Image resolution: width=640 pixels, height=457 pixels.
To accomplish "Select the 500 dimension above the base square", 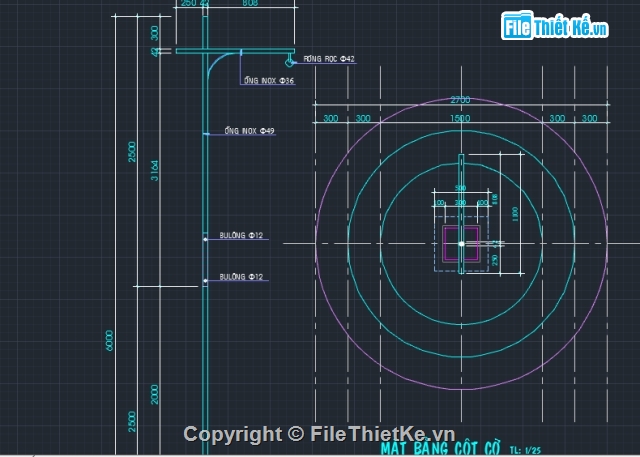I will pos(460,188).
